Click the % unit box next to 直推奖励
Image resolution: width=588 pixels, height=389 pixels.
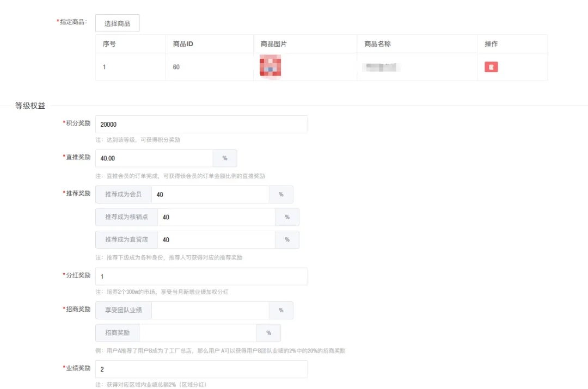click(225, 158)
